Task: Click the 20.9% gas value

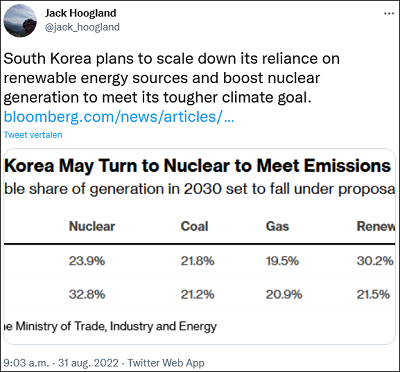Action: click(284, 295)
